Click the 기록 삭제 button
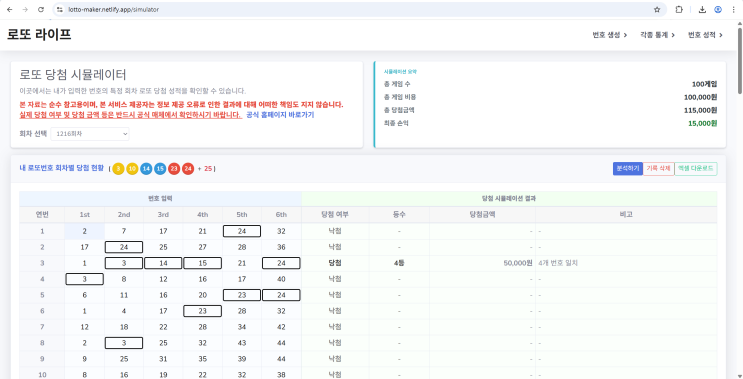The width and height of the screenshot is (743, 379). click(x=658, y=169)
